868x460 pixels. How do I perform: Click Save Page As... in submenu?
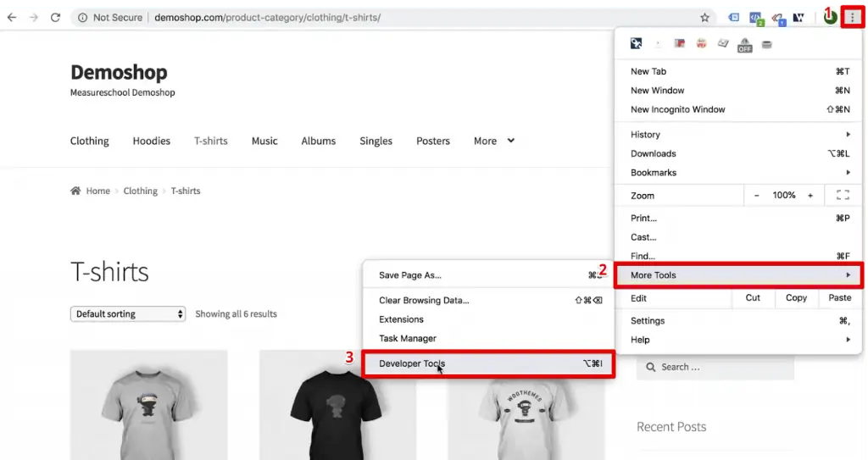488,275
